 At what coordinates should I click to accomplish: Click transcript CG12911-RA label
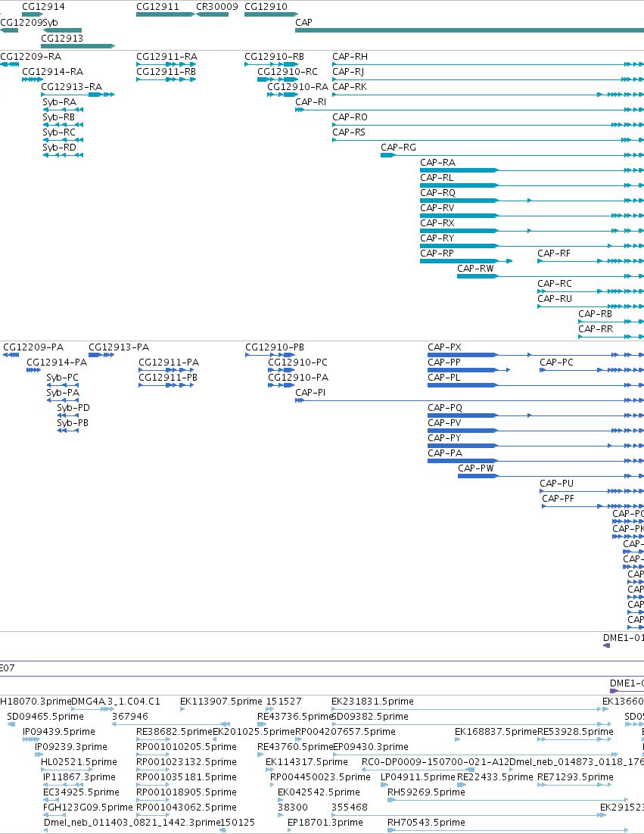[x=167, y=56]
